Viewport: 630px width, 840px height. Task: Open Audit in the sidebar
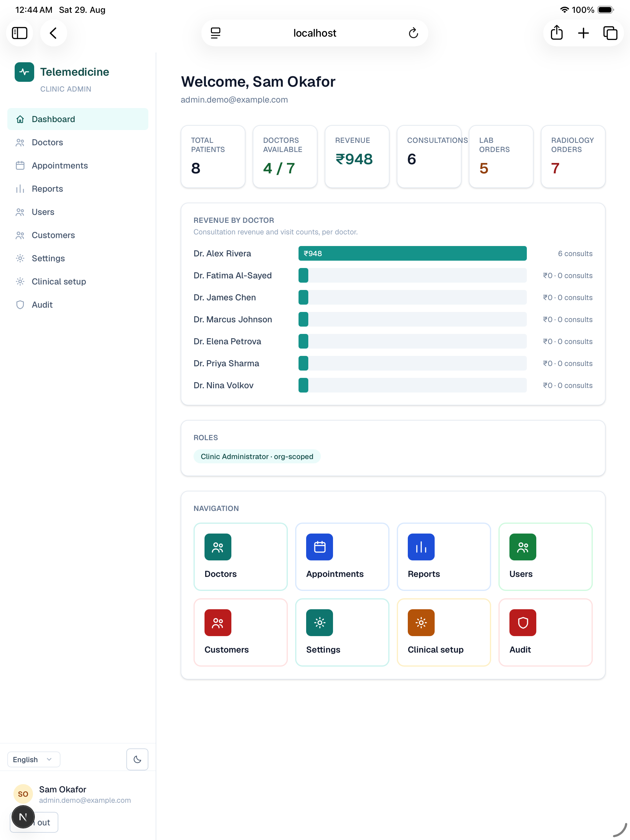78,305
